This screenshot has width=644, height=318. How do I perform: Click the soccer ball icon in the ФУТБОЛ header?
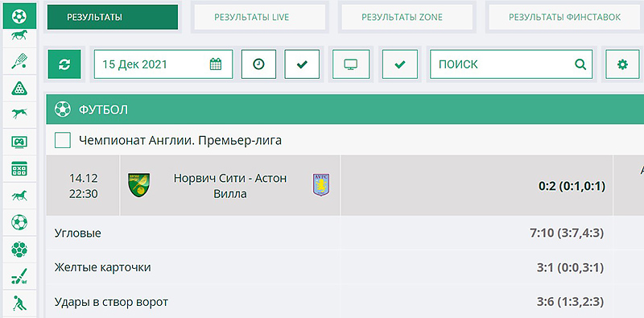point(63,109)
